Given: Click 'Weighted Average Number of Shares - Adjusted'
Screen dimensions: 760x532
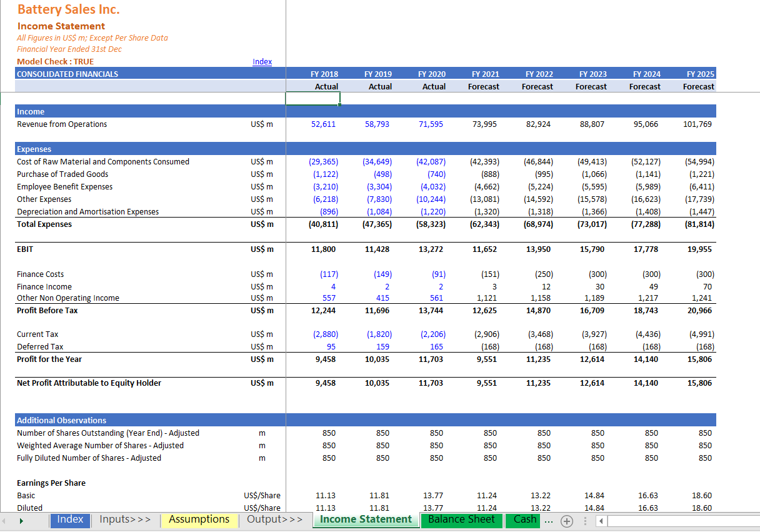Looking at the screenshot, I should click(x=100, y=446).
